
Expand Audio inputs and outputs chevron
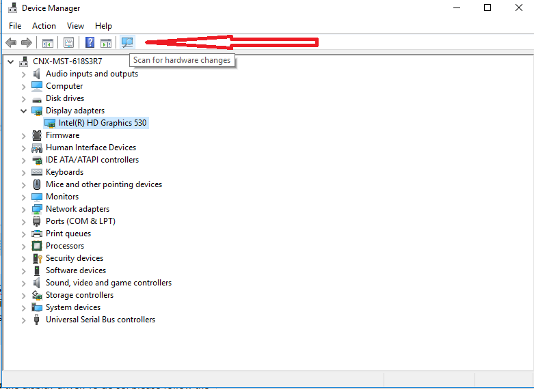tap(23, 74)
